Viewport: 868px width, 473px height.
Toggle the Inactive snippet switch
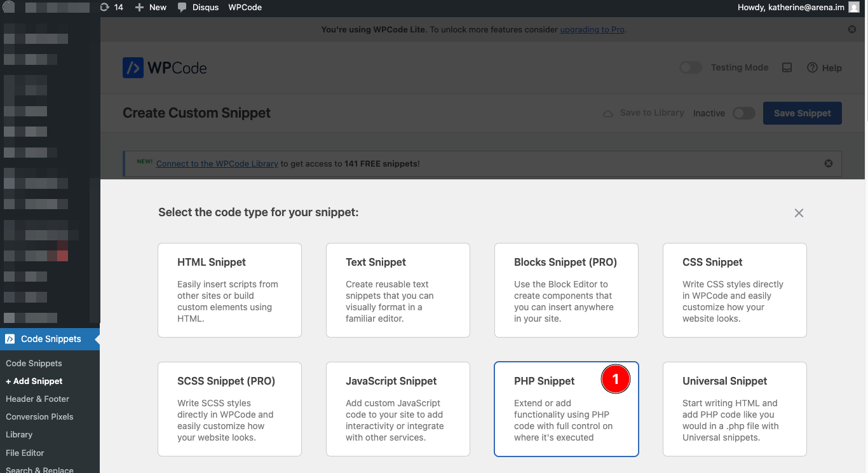743,113
